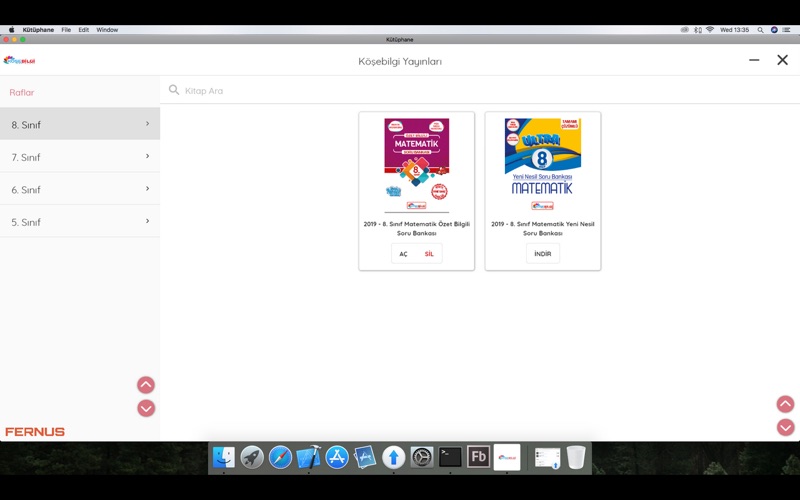Select the 5. Sınıf shelf

tap(80, 221)
